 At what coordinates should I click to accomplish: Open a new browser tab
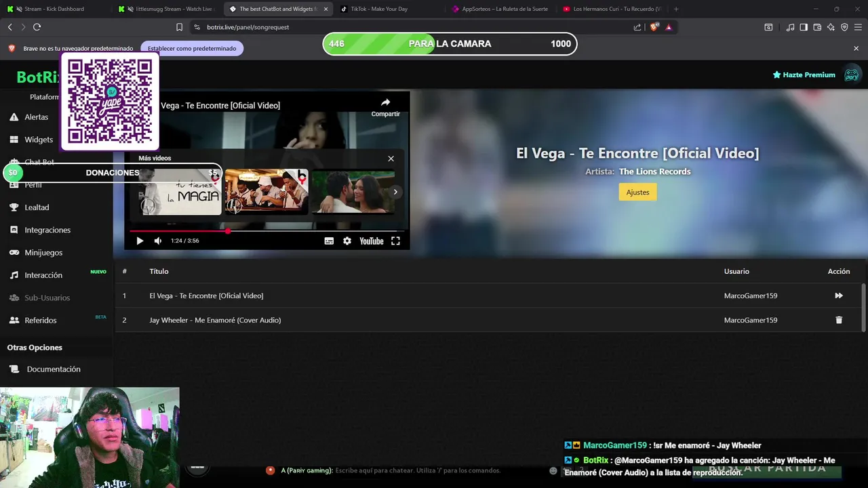click(x=676, y=9)
